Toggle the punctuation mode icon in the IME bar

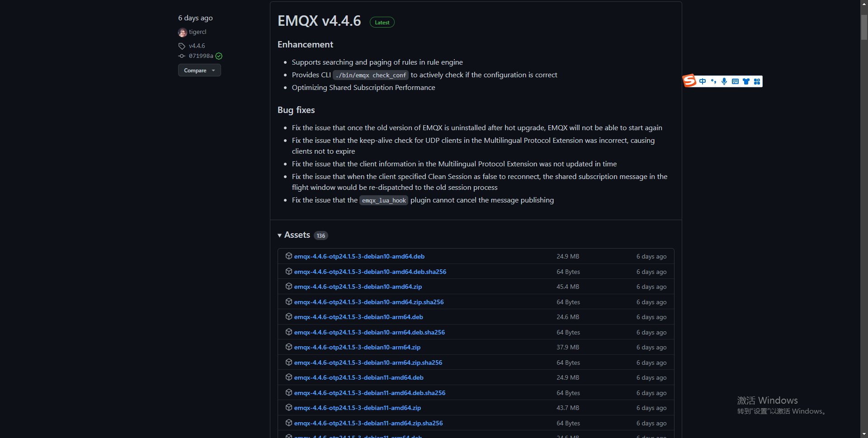click(713, 81)
